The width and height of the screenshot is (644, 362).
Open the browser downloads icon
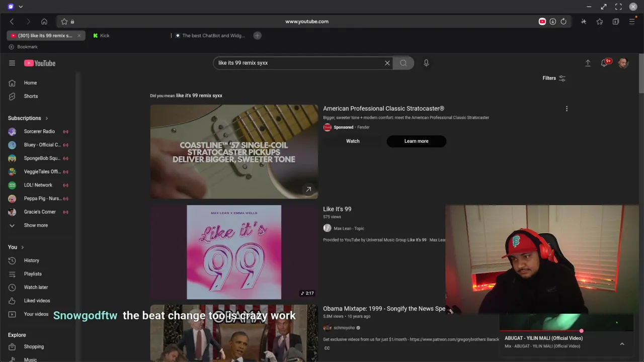coord(552,22)
